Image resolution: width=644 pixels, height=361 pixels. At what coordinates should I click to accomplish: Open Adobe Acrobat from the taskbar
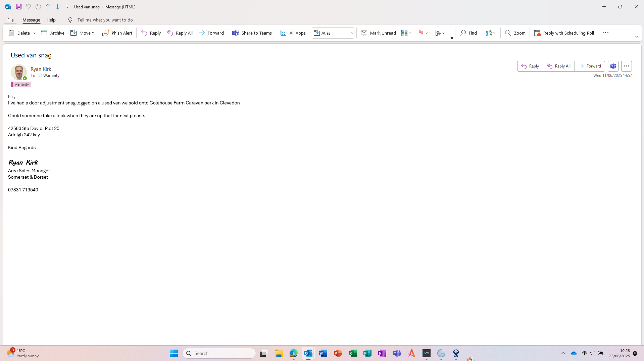click(412, 353)
